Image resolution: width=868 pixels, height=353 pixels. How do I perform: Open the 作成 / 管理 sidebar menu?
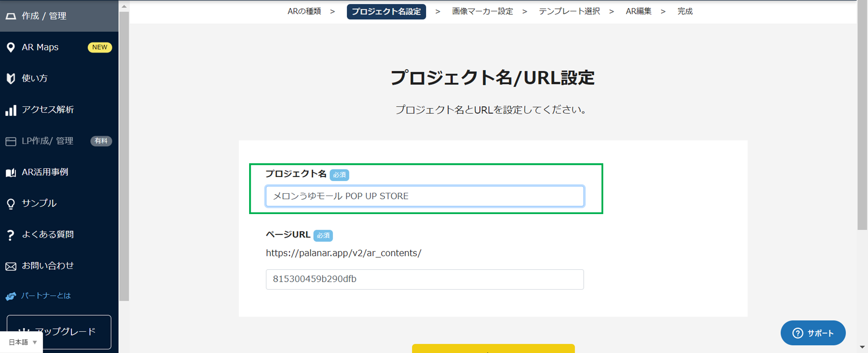pos(59,16)
